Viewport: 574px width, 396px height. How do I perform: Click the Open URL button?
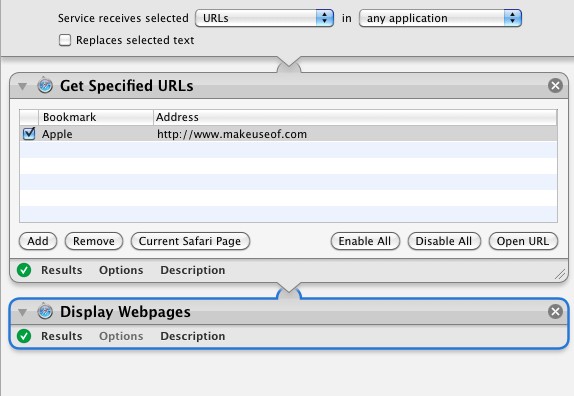pyautogui.click(x=523, y=241)
